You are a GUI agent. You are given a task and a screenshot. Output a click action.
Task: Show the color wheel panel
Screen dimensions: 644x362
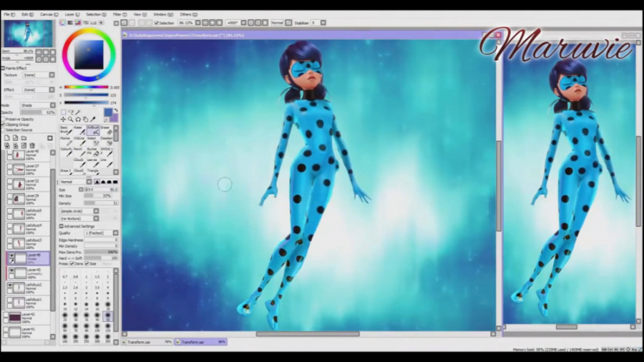[62, 23]
